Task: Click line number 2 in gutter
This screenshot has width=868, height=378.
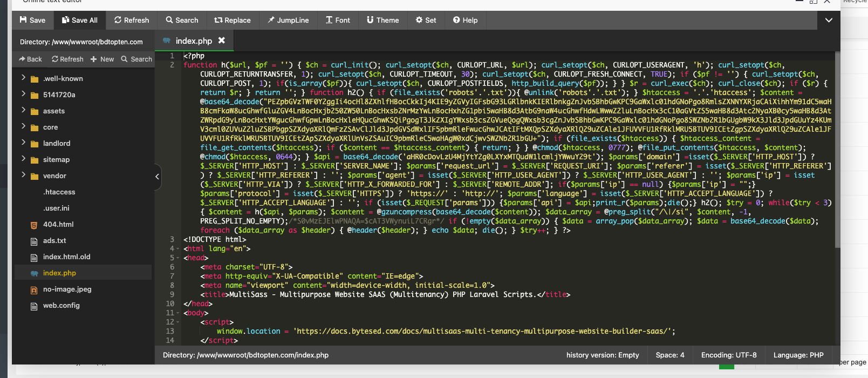Action: pyautogui.click(x=172, y=65)
